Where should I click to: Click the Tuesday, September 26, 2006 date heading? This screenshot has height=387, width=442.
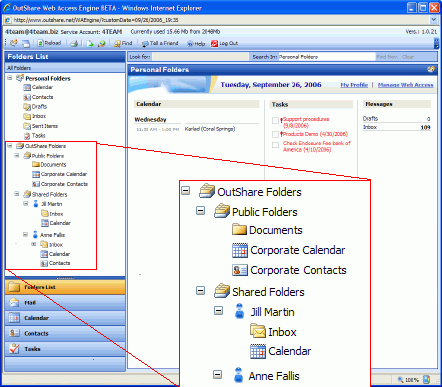click(x=271, y=85)
